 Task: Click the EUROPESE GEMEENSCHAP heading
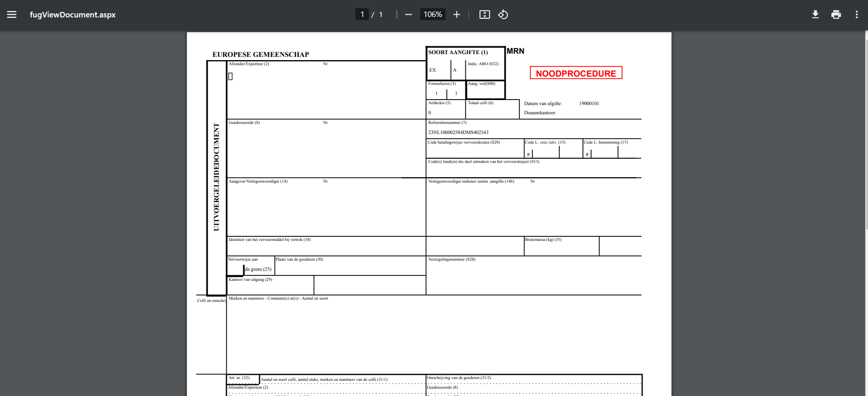[260, 55]
